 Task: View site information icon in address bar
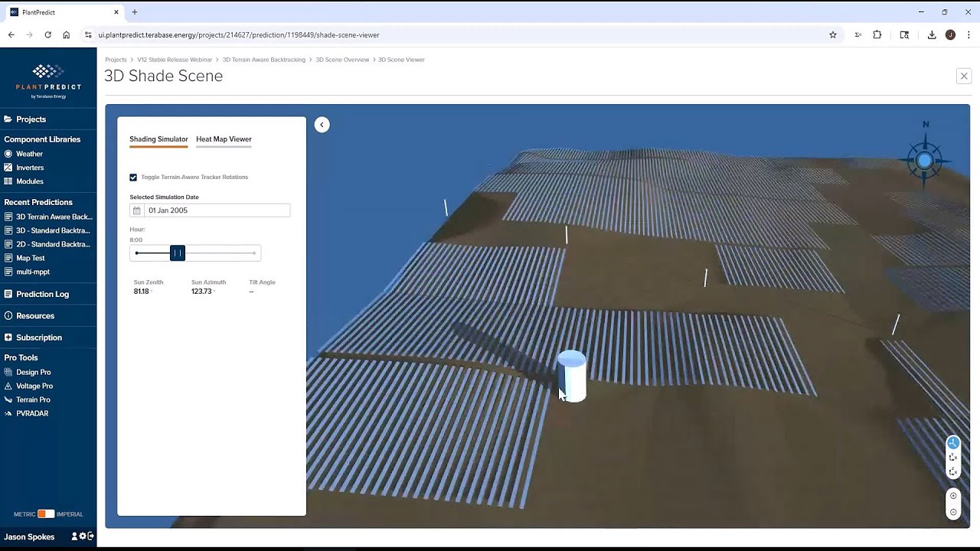point(89,34)
